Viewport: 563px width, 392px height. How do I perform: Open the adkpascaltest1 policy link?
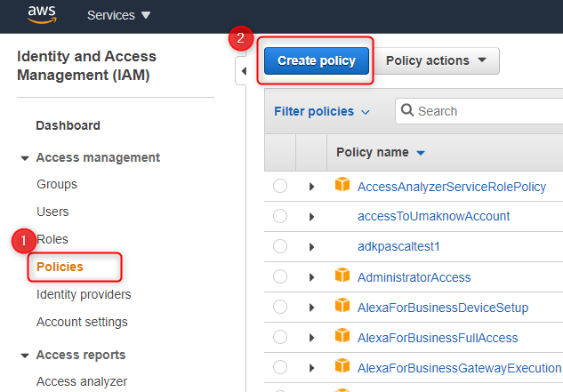[398, 247]
